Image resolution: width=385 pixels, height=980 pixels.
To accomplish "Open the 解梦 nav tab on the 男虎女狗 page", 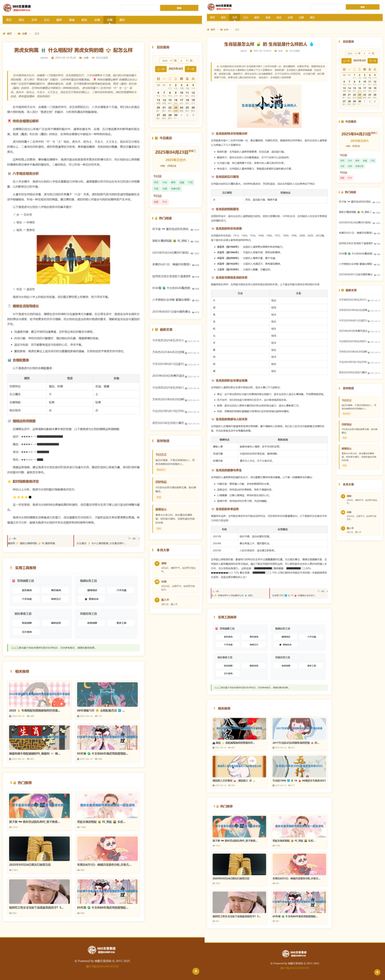I will (x=59, y=20).
